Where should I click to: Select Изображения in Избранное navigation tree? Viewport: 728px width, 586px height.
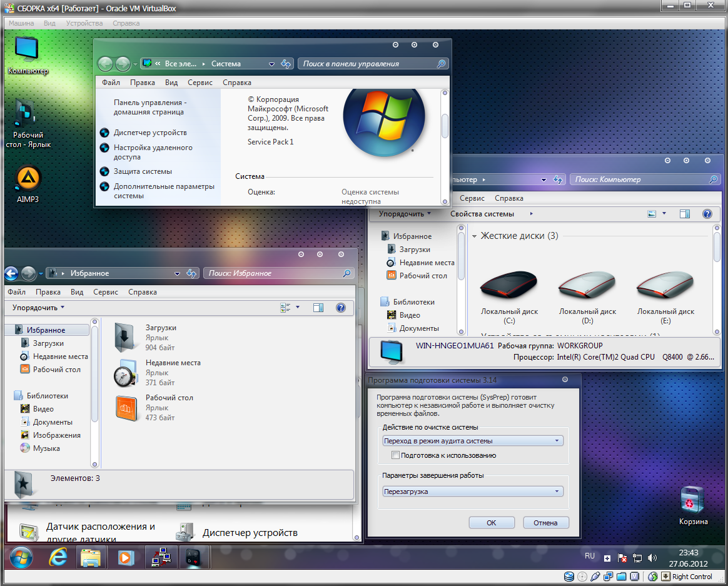pyautogui.click(x=56, y=435)
